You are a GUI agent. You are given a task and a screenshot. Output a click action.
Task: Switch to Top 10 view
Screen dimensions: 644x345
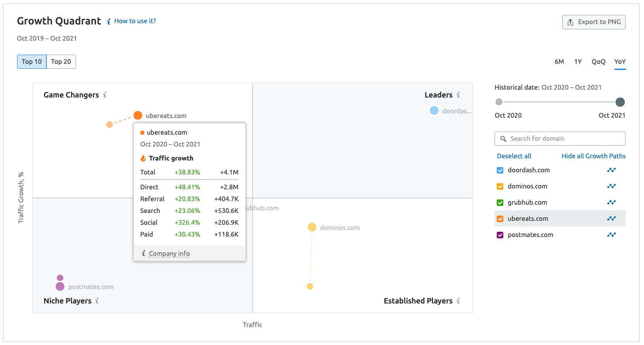click(32, 62)
